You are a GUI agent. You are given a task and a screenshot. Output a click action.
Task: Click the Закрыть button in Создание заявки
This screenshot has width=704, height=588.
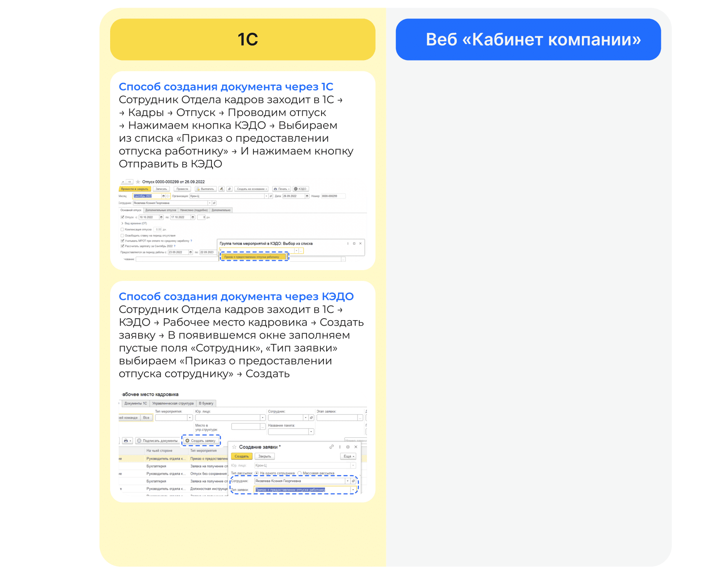pyautogui.click(x=265, y=456)
